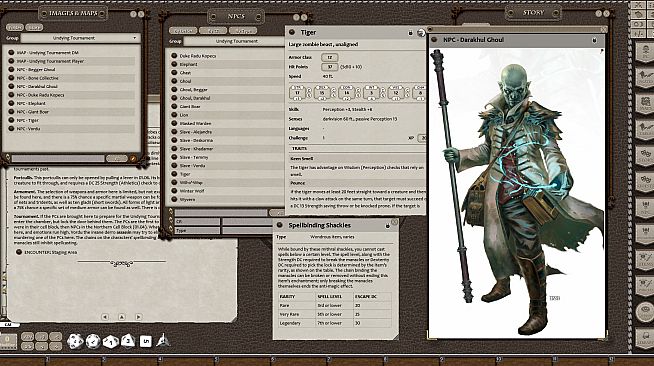The width and height of the screenshot is (654, 366).
Task: Click the Tiger sheet minimize icon next to lock
Action: pos(420,33)
